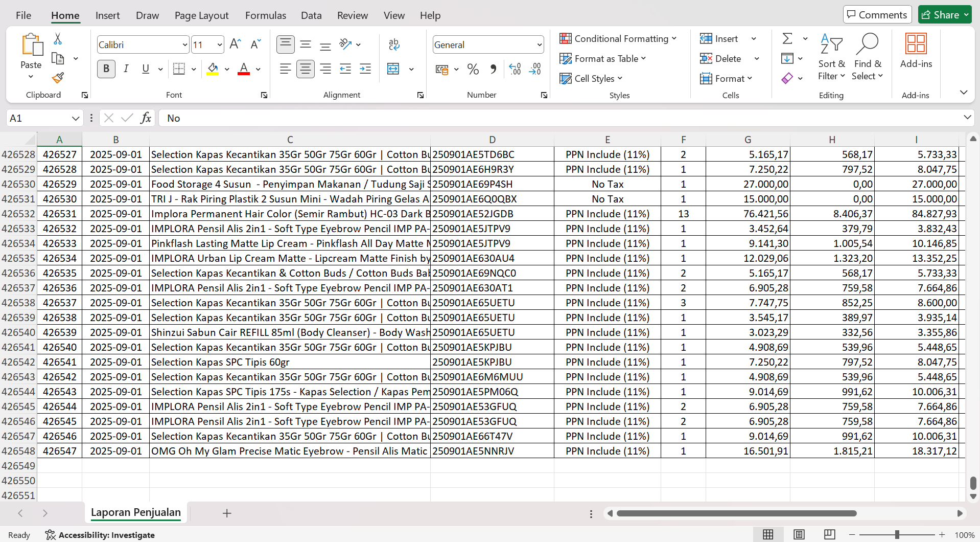Add a new sheet
Screen dimensions: 980x542
227,513
